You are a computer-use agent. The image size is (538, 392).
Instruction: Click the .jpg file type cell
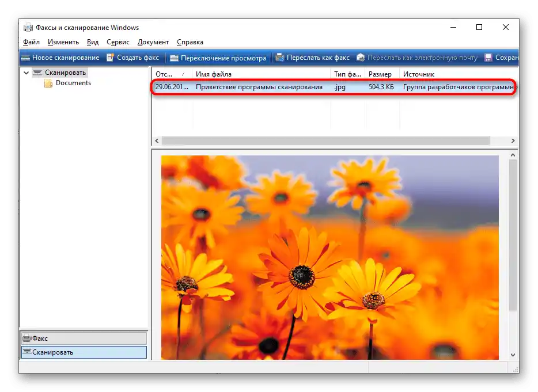(340, 87)
